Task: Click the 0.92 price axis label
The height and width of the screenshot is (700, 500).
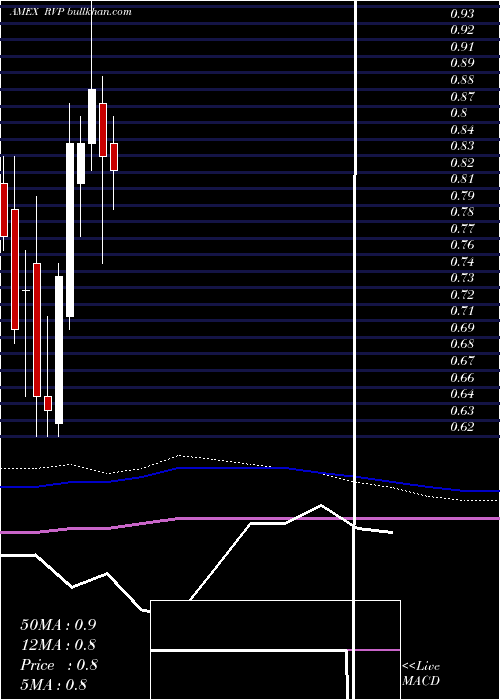Action: click(462, 30)
